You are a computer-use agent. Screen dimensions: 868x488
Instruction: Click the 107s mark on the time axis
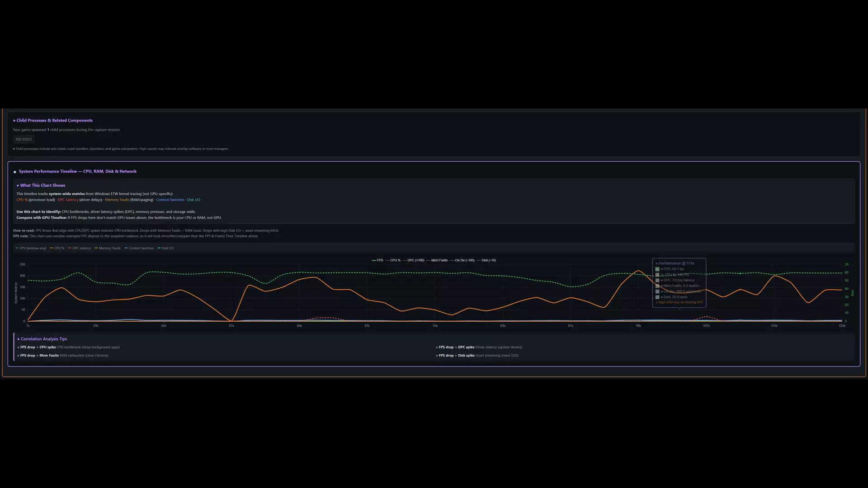[x=706, y=326]
